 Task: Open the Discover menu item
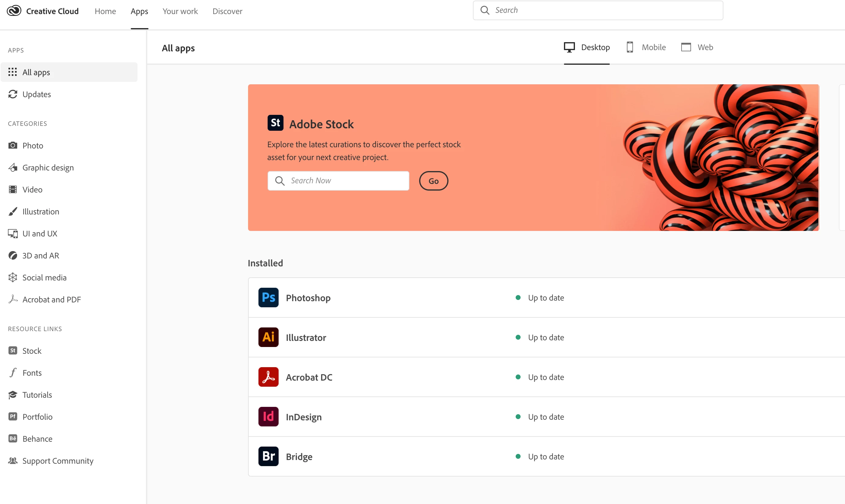(x=227, y=11)
